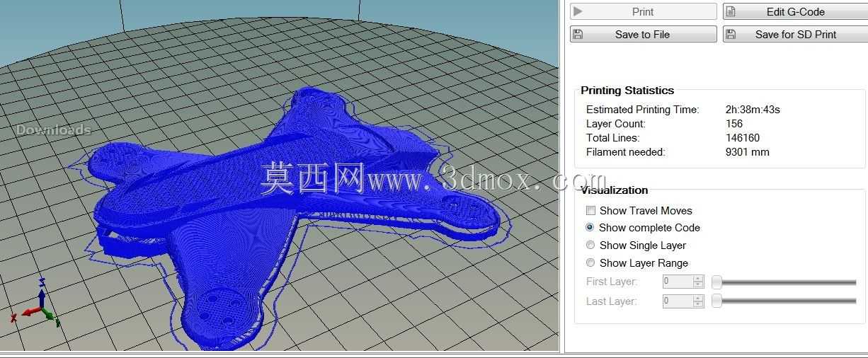
Task: Click the Total Lines value 146160
Action: (743, 138)
